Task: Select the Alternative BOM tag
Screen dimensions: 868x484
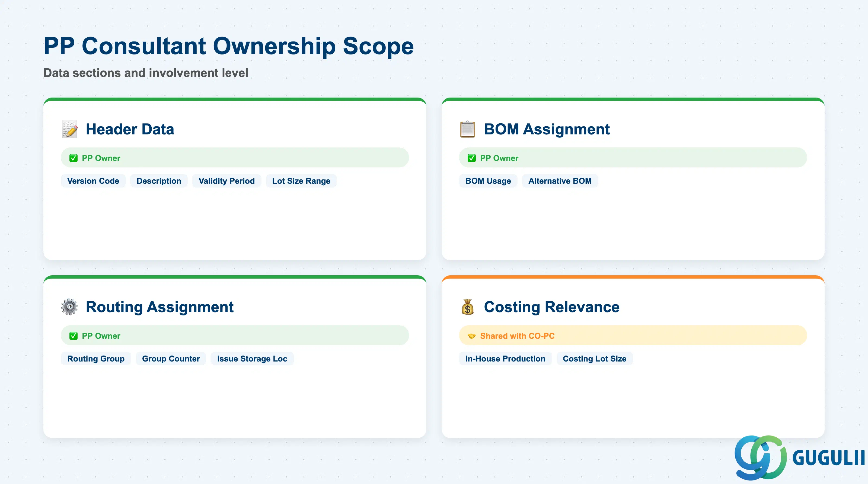Action: 560,181
